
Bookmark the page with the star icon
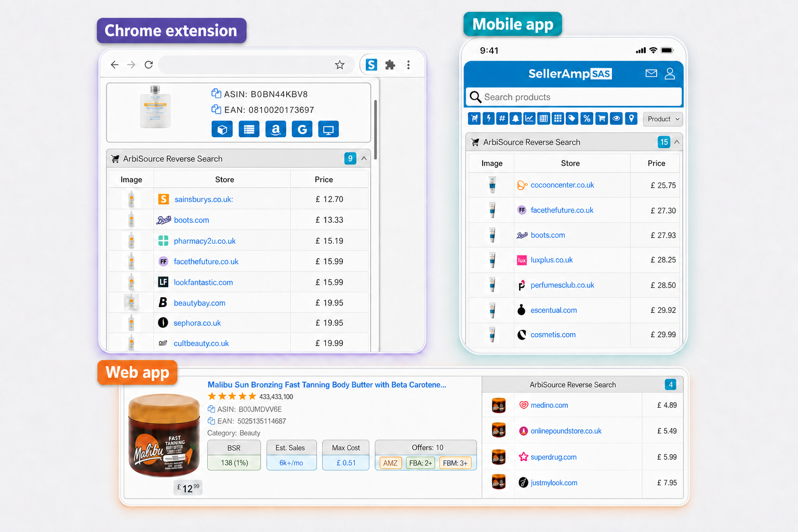[340, 65]
